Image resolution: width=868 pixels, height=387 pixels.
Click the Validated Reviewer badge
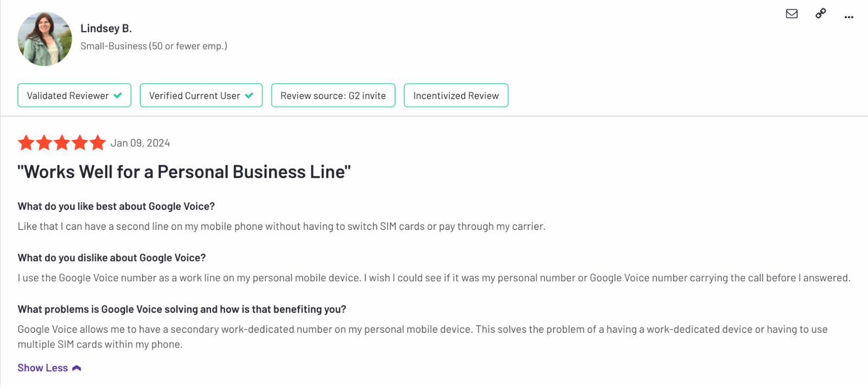coord(74,95)
